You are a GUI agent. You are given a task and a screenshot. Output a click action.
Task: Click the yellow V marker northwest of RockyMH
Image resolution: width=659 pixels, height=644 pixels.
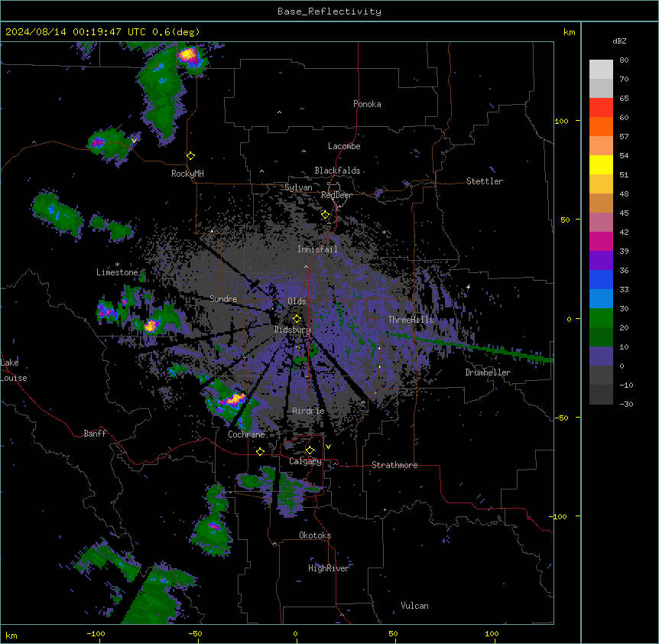(x=134, y=141)
